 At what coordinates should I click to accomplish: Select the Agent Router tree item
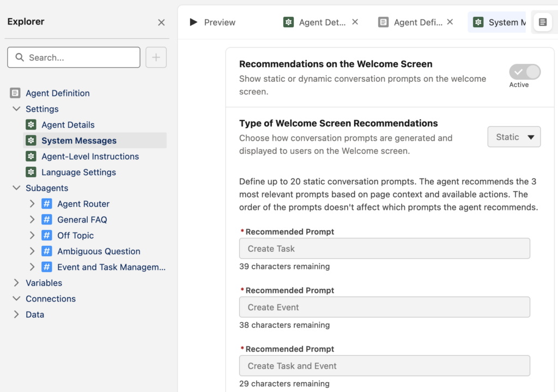83,204
